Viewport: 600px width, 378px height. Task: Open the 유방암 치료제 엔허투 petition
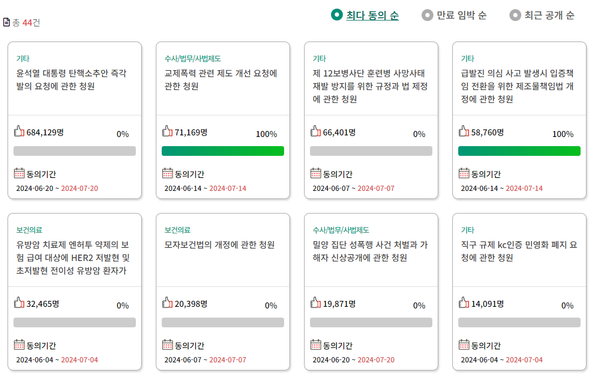click(x=73, y=257)
